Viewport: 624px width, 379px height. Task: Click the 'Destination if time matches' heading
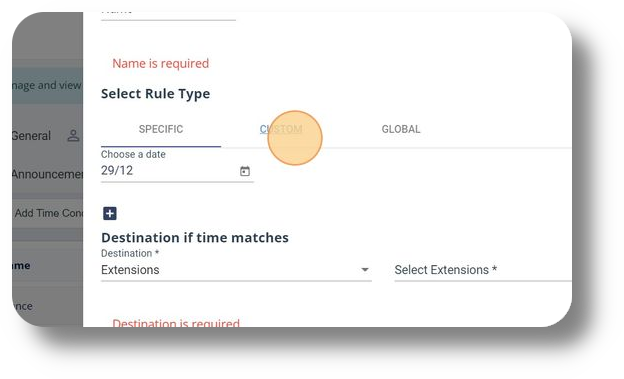click(195, 238)
